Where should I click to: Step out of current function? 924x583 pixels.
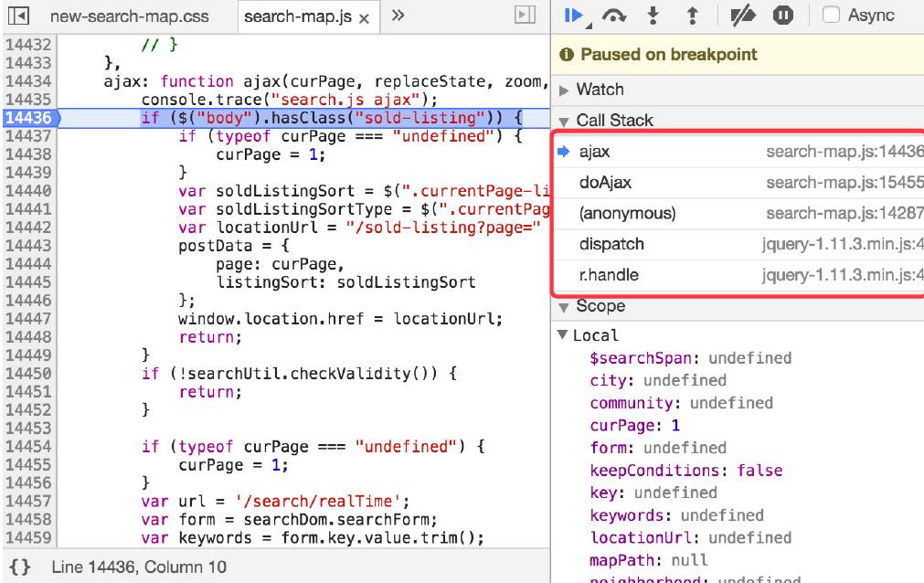[x=693, y=16]
